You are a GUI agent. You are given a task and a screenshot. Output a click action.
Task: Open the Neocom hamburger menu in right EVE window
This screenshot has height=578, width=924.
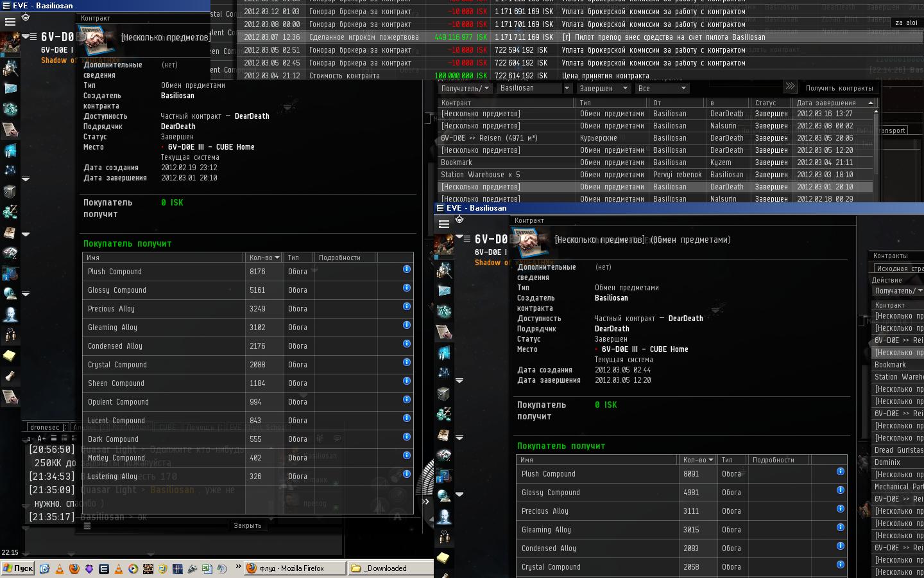pos(444,224)
